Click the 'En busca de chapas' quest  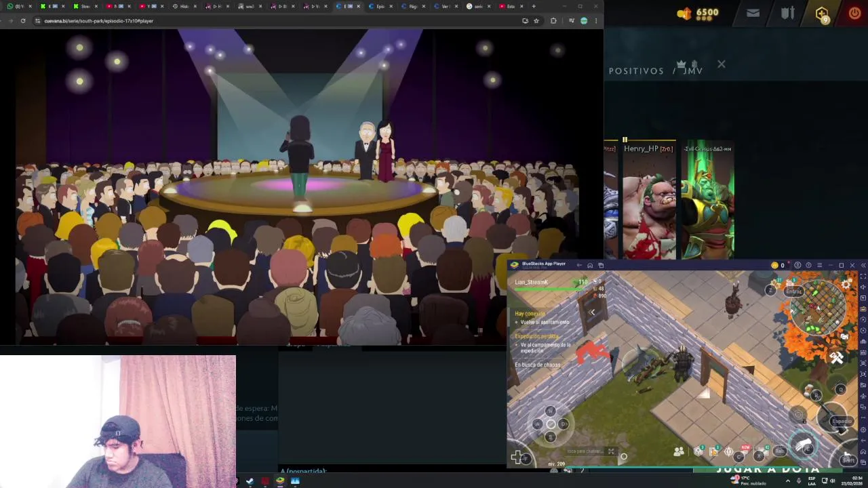(x=538, y=365)
